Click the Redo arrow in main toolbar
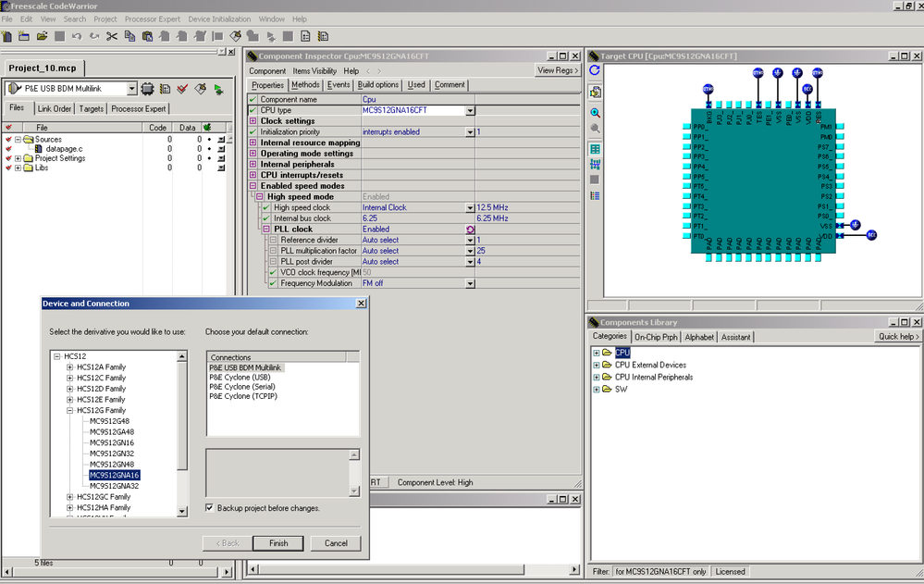 tap(94, 37)
